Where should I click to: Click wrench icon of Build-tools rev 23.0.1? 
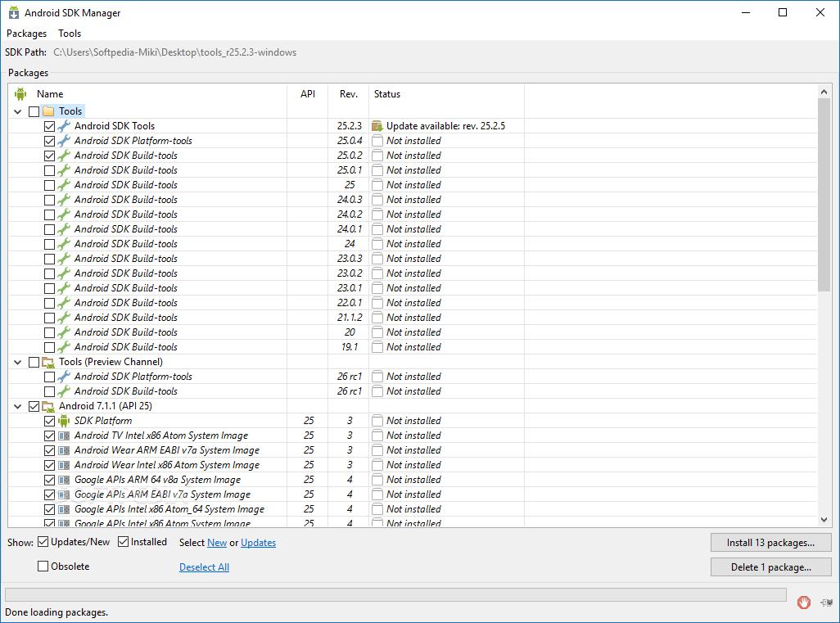click(64, 288)
